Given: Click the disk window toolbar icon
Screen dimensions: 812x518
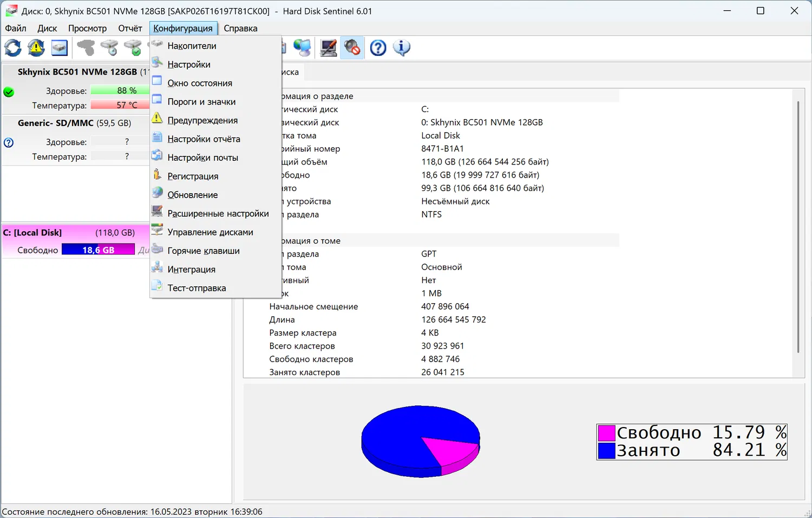Looking at the screenshot, I should point(60,48).
